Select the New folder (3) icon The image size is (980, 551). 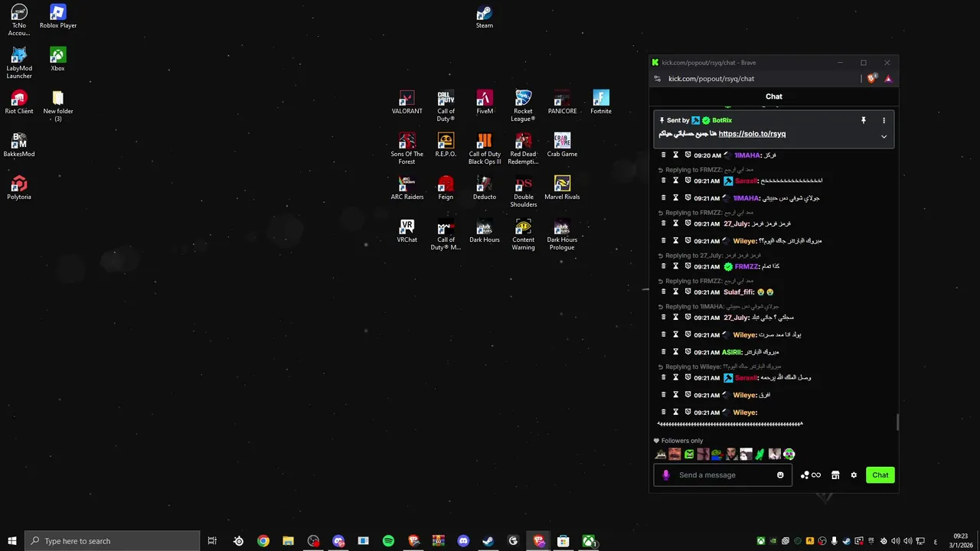58,106
